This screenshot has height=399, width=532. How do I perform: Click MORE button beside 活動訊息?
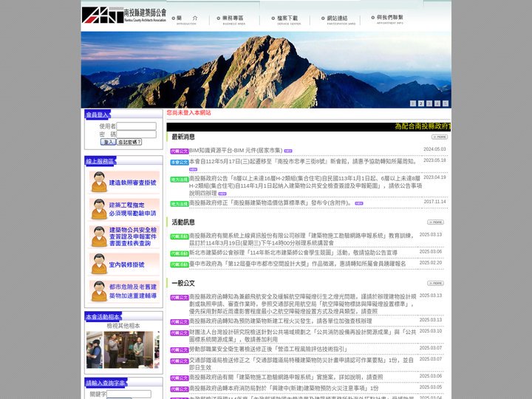coord(435,222)
